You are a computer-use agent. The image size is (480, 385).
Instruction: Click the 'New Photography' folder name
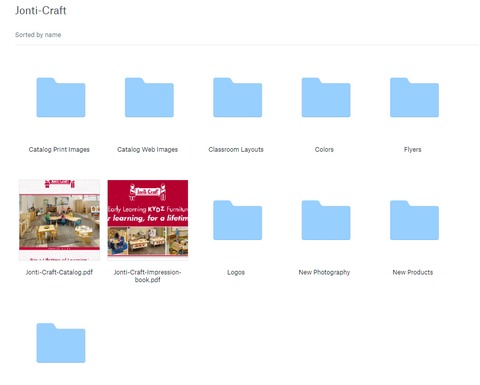324,272
